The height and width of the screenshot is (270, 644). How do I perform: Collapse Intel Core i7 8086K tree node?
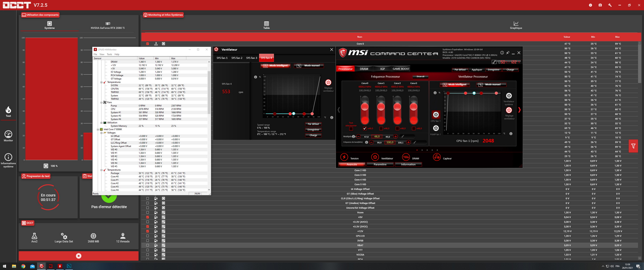[98, 129]
